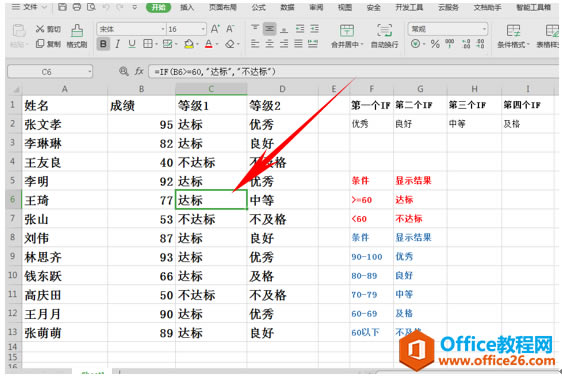The height and width of the screenshot is (378, 562).
Task: Click the cell style icon beside Borders
Action: click(167, 44)
